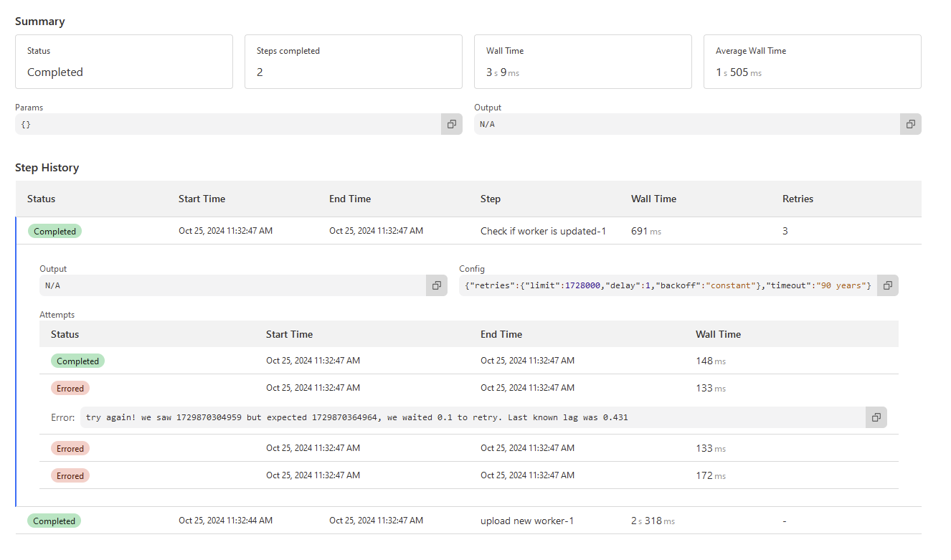The width and height of the screenshot is (951, 560).
Task: Copy the workflow Output value
Action: (x=910, y=124)
